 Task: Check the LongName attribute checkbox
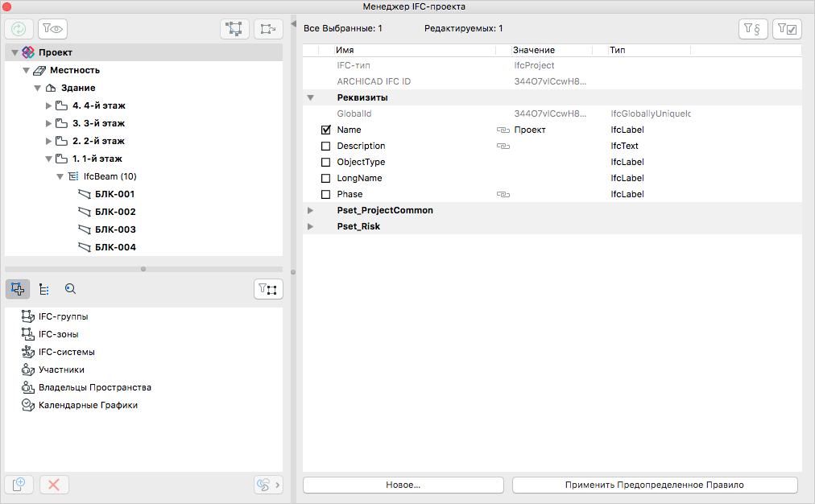(x=326, y=178)
